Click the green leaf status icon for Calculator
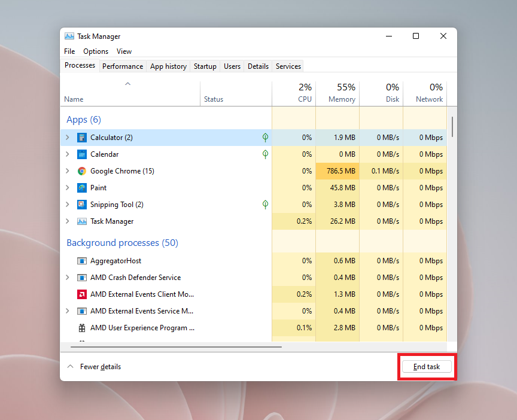Screen dimensions: 517x420 pos(265,138)
